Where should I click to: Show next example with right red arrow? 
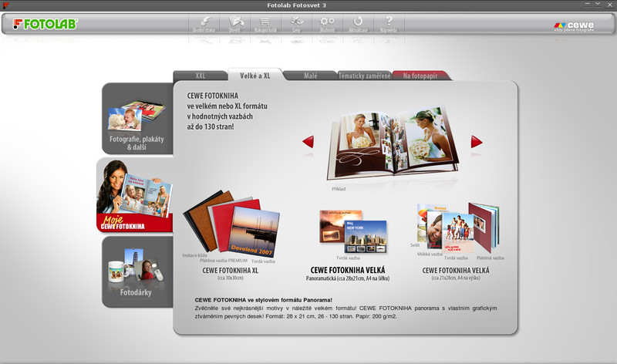[x=477, y=141]
